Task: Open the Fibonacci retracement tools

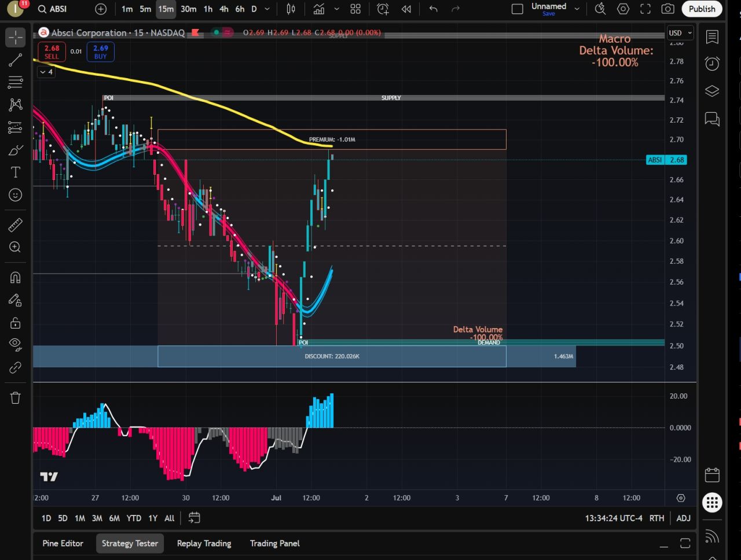Action: tap(16, 82)
